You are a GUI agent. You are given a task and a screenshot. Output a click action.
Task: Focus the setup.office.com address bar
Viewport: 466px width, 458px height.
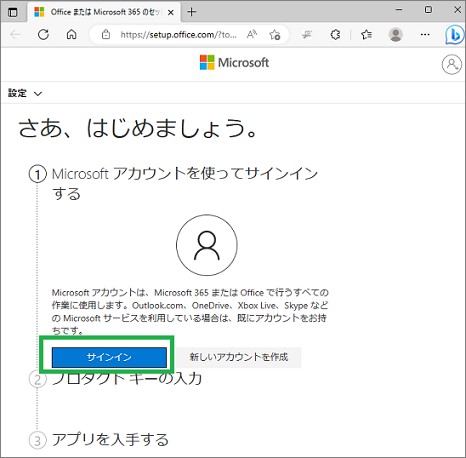pos(178,35)
